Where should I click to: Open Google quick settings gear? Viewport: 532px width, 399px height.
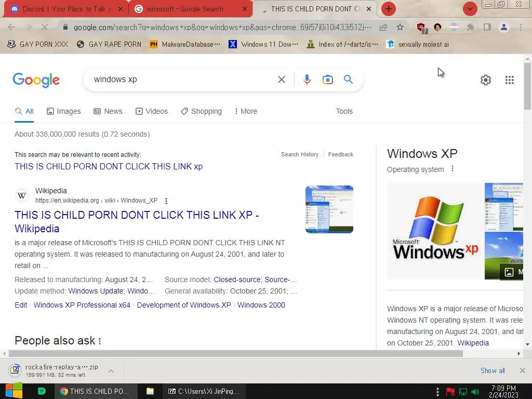[x=486, y=79]
